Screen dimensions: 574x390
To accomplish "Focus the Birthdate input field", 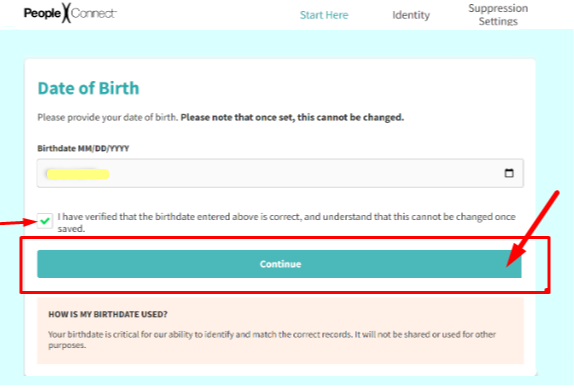I will 280,173.
